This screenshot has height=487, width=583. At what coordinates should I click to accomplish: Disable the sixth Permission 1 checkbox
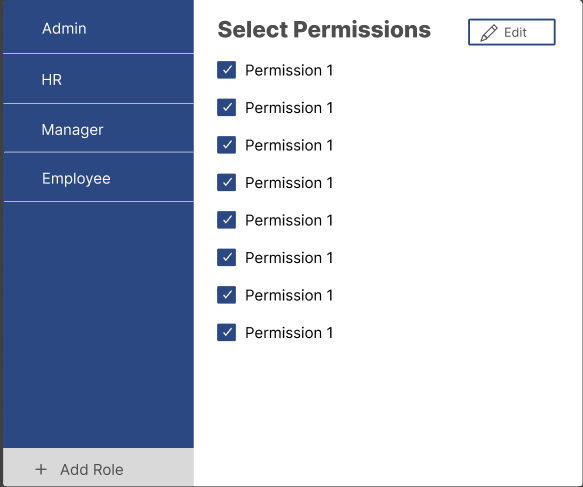226,258
